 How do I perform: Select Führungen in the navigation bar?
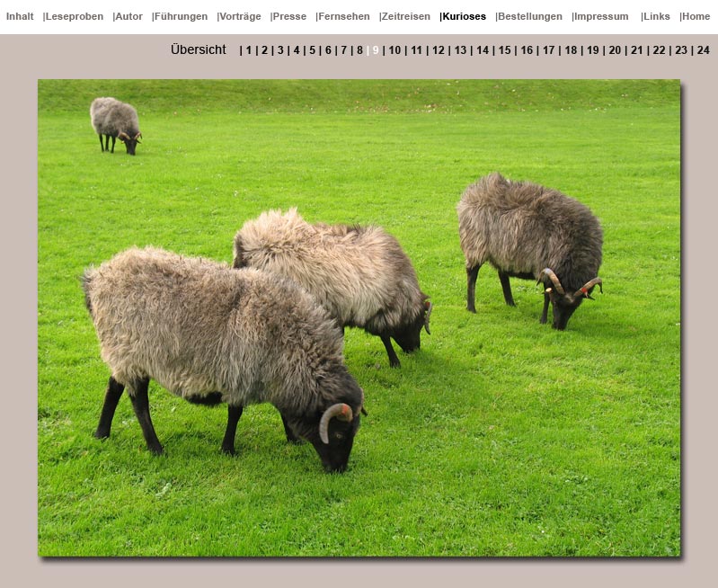coord(181,16)
